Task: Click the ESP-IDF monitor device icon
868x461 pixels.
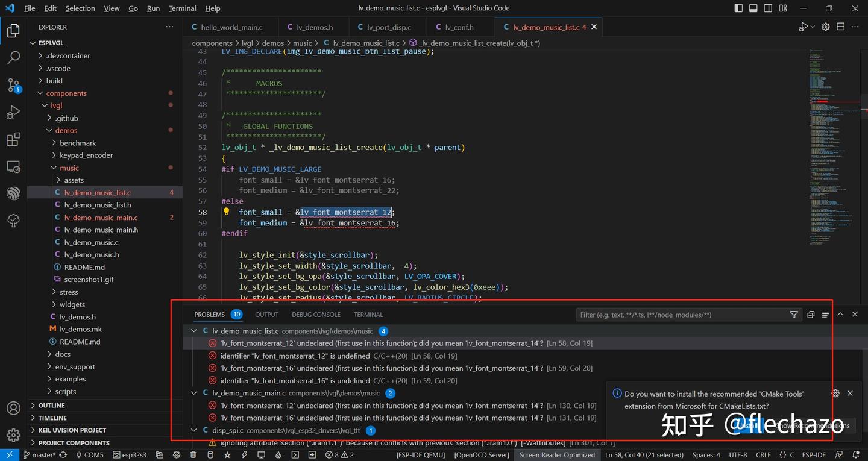Action: 261,455
